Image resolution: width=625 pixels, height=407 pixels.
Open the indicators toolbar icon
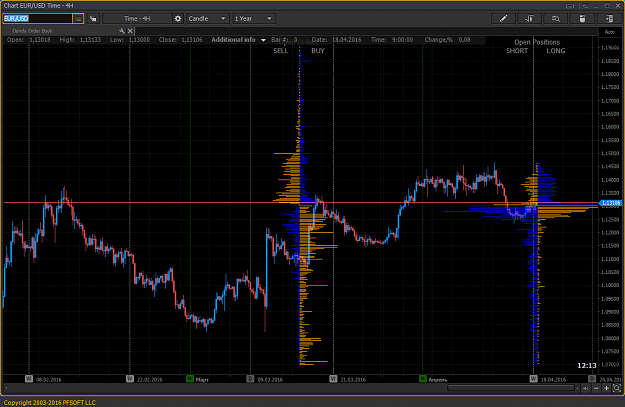coord(529,18)
